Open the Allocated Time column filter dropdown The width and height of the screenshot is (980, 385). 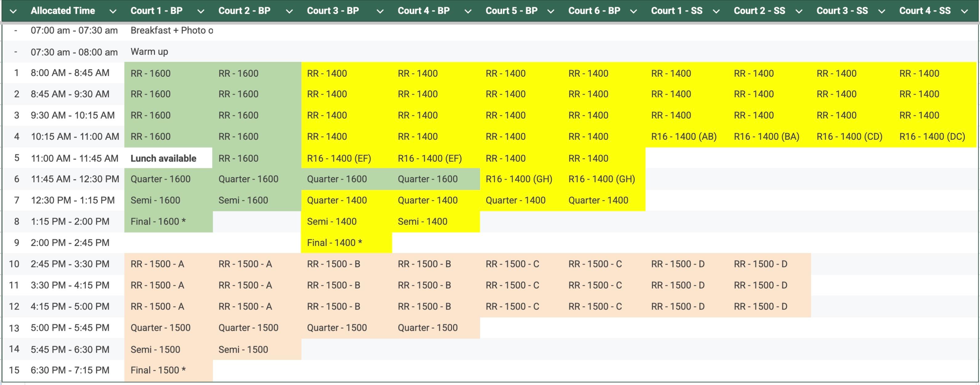click(113, 11)
